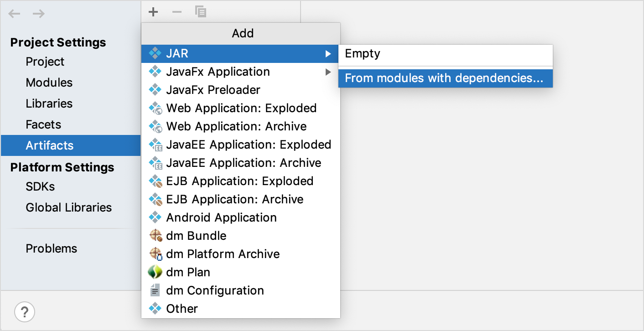
Task: Choose the dm Bundle artifact type
Action: click(x=196, y=236)
